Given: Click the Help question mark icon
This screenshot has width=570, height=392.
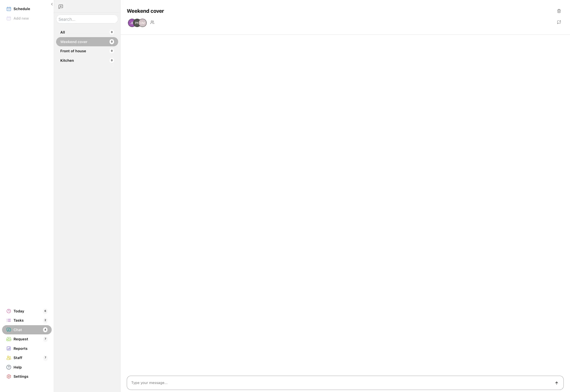Looking at the screenshot, I should [x=9, y=367].
